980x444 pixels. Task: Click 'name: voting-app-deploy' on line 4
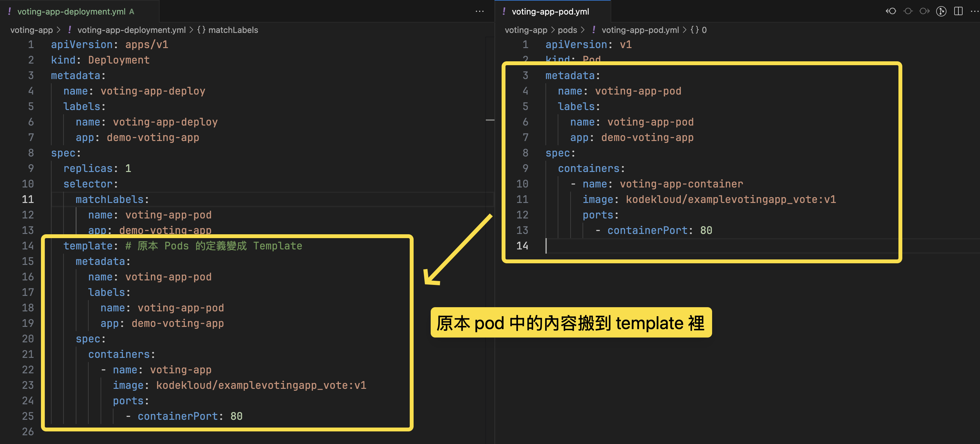point(134,91)
